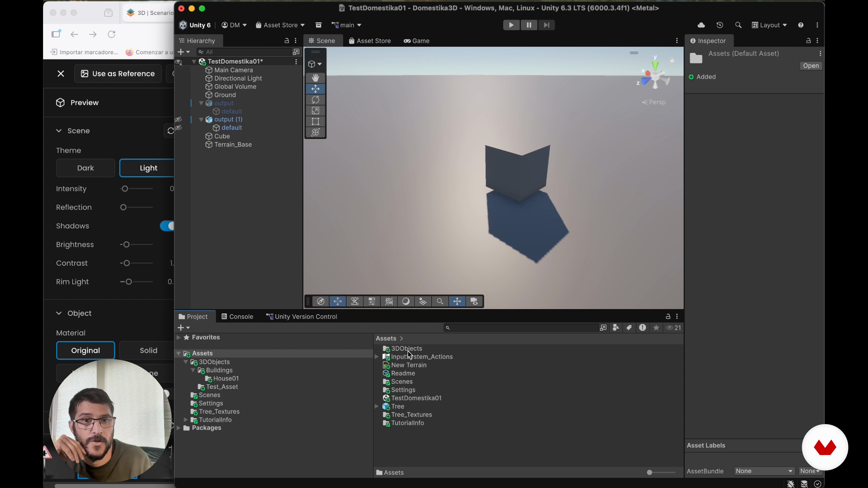Close the Scenario preview panel with X
The height and width of the screenshot is (488, 868).
tap(61, 74)
